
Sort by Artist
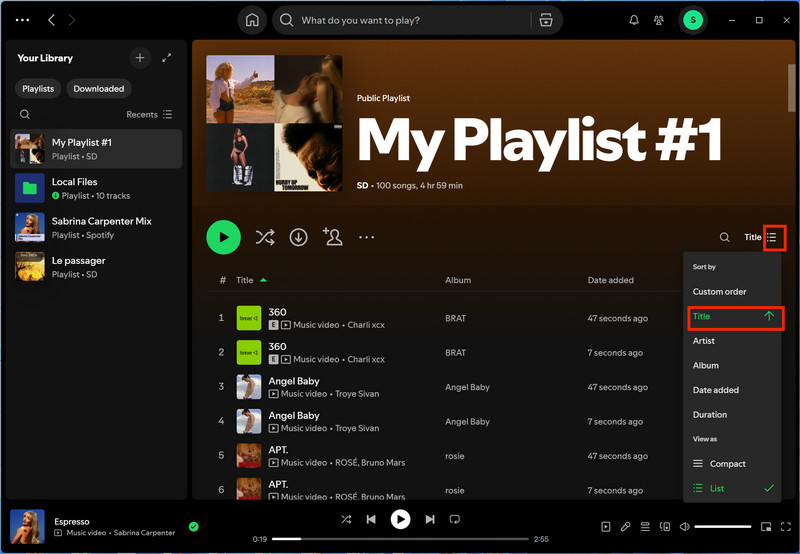tap(733, 341)
